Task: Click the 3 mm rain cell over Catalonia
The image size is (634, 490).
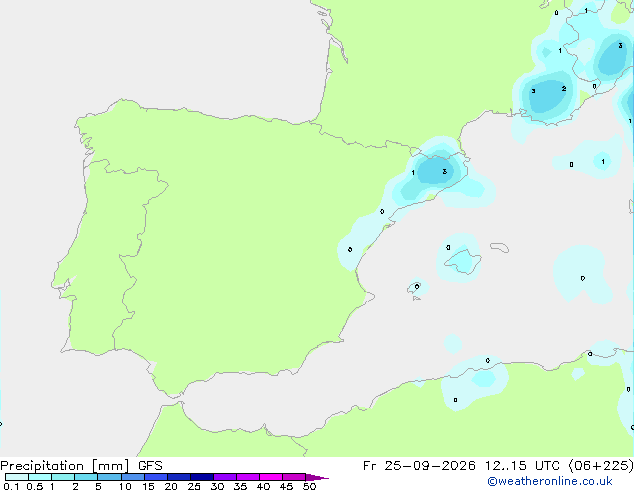Action: 435,171
